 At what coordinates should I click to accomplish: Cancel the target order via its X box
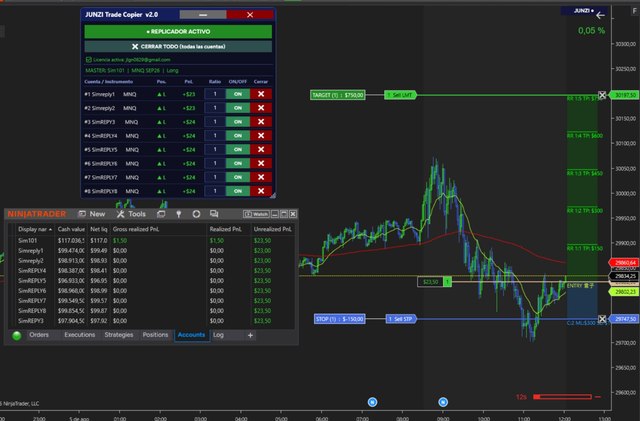point(602,95)
